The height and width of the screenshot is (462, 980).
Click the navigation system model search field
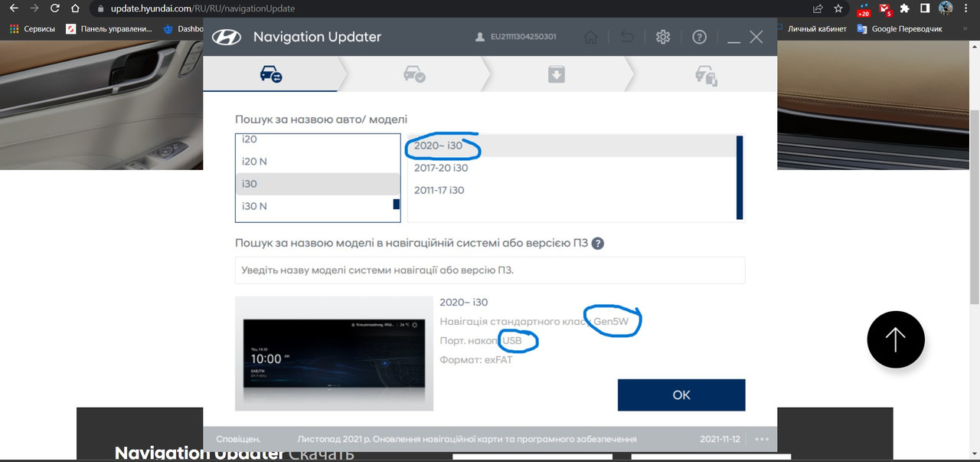point(490,270)
